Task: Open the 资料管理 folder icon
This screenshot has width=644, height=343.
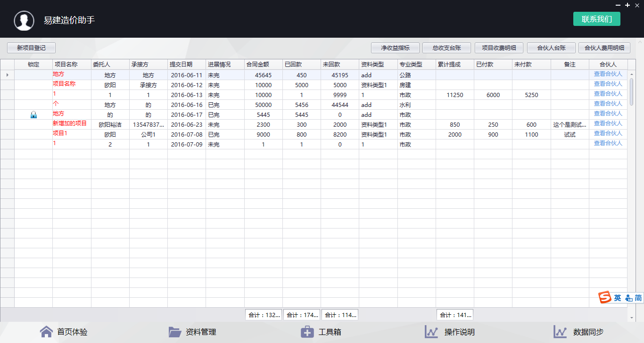Action: click(x=175, y=332)
